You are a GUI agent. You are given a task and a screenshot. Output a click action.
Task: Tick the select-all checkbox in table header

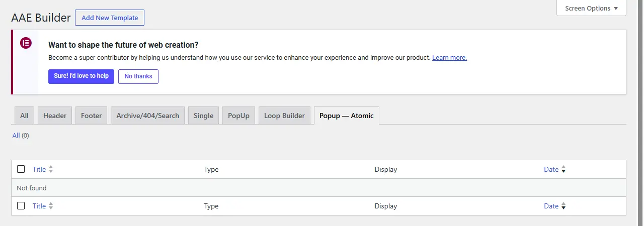[21, 169]
